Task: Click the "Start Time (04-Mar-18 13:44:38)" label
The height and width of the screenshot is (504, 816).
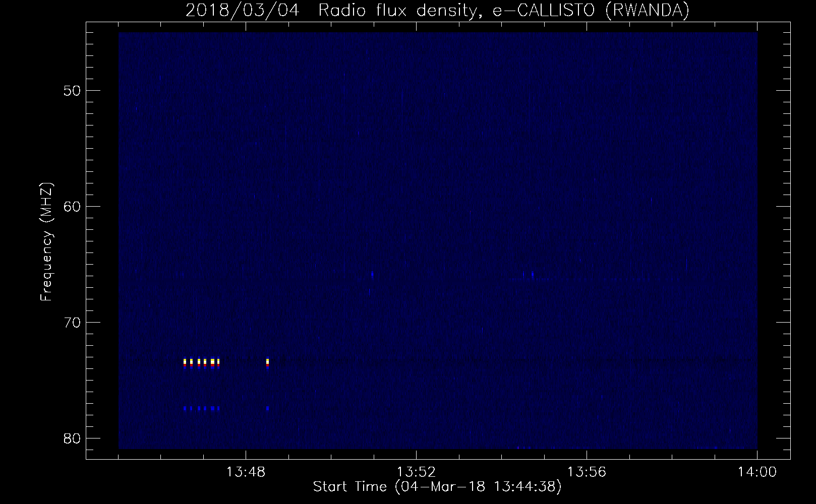Action: (437, 487)
